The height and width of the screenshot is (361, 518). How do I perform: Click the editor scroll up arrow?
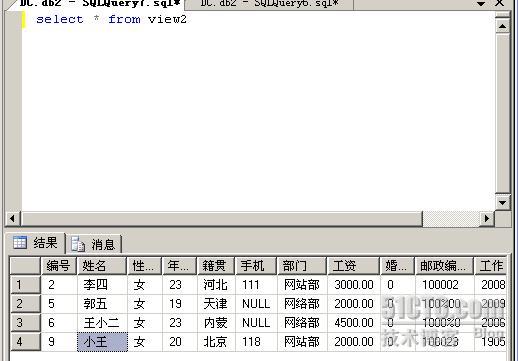tap(503, 26)
